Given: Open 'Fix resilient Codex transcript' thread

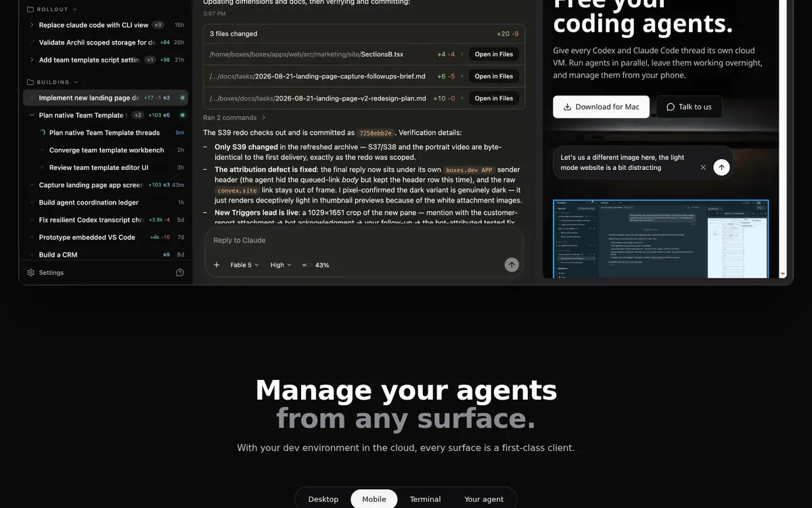Looking at the screenshot, I should (x=105, y=219).
